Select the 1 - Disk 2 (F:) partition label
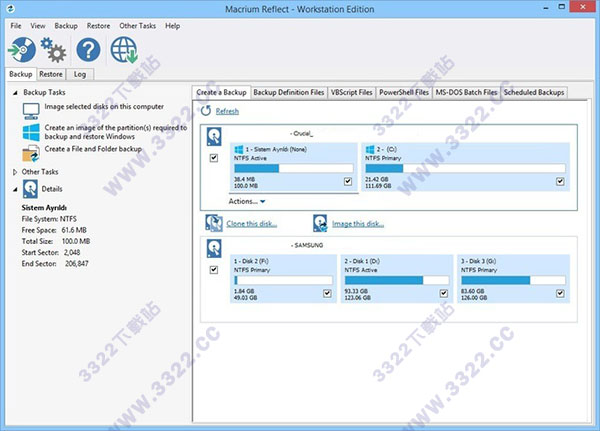Image resolution: width=600 pixels, height=431 pixels. click(x=251, y=261)
